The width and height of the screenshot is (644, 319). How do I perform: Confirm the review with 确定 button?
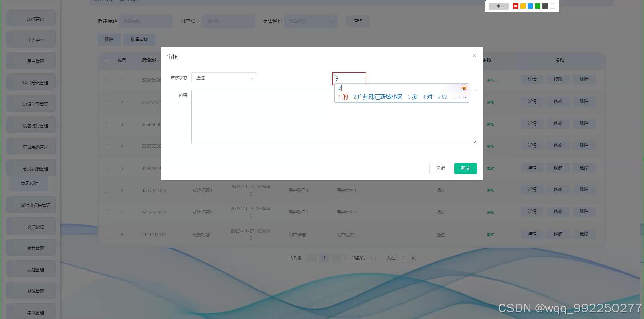point(466,168)
